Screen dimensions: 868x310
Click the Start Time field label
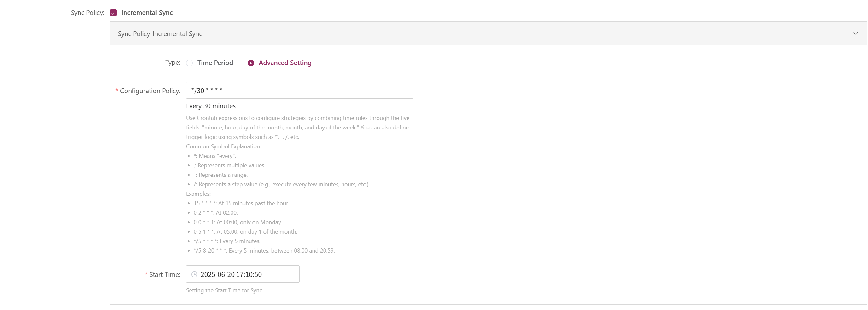(x=165, y=275)
